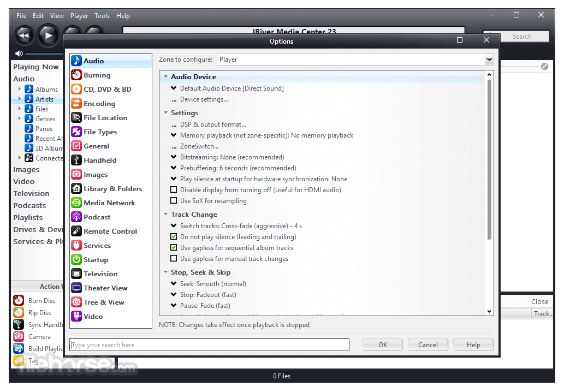The height and width of the screenshot is (392, 564).
Task: Click the Cancel button
Action: (x=428, y=345)
